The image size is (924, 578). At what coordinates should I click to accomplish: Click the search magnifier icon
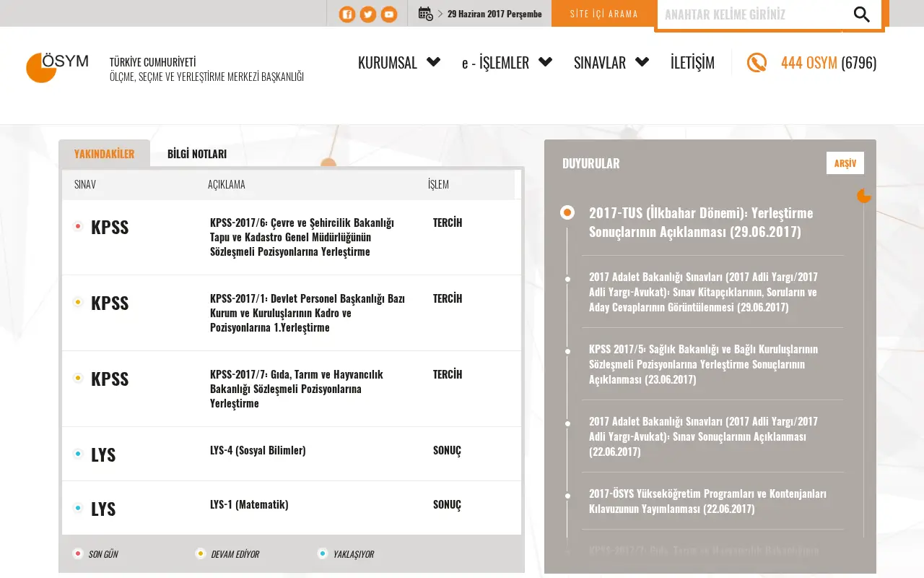coord(862,14)
